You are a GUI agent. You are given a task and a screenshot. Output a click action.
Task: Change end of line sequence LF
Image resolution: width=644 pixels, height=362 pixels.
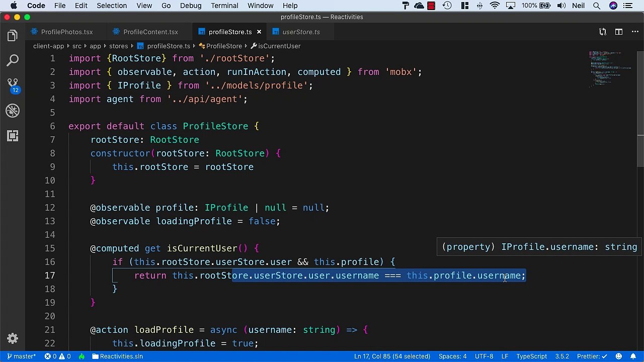click(505, 356)
